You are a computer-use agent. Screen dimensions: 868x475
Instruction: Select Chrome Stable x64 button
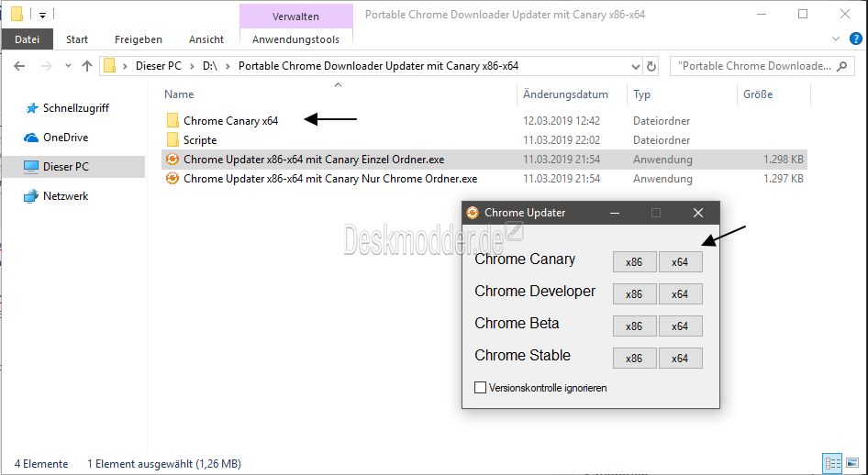click(680, 359)
